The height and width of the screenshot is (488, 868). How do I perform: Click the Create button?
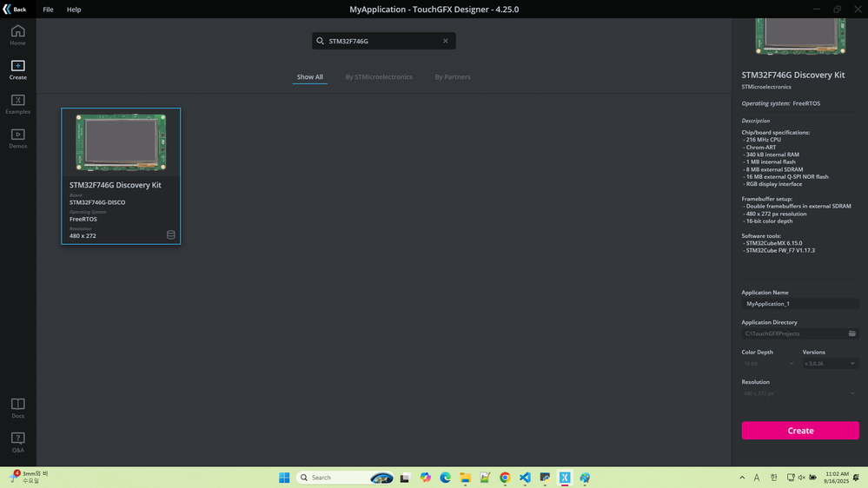(800, 431)
